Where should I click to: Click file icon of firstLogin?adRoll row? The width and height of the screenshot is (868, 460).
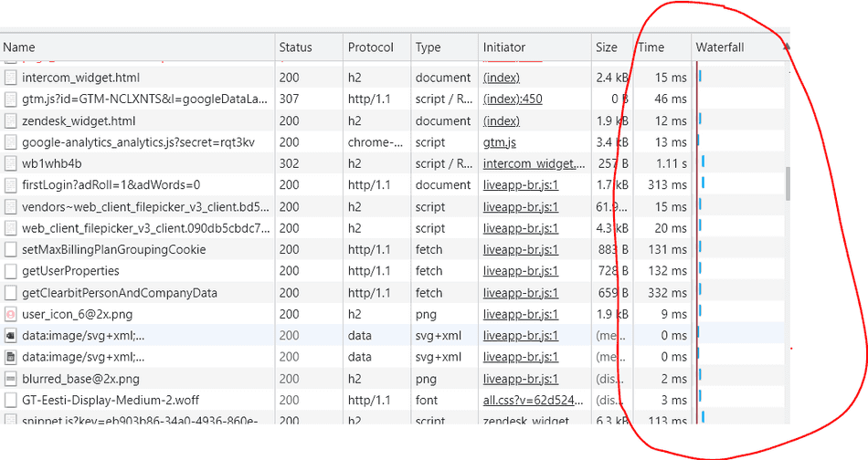point(11,184)
